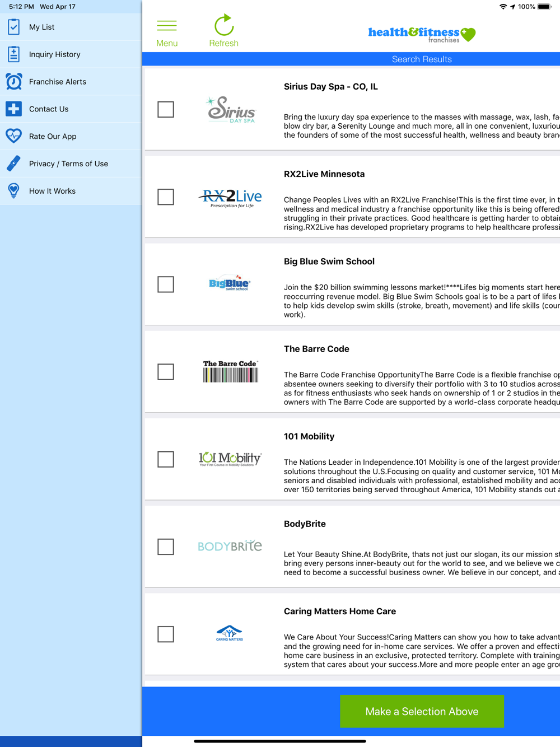The width and height of the screenshot is (560, 747).
Task: Open How It Works entry
Action: pyautogui.click(x=71, y=191)
